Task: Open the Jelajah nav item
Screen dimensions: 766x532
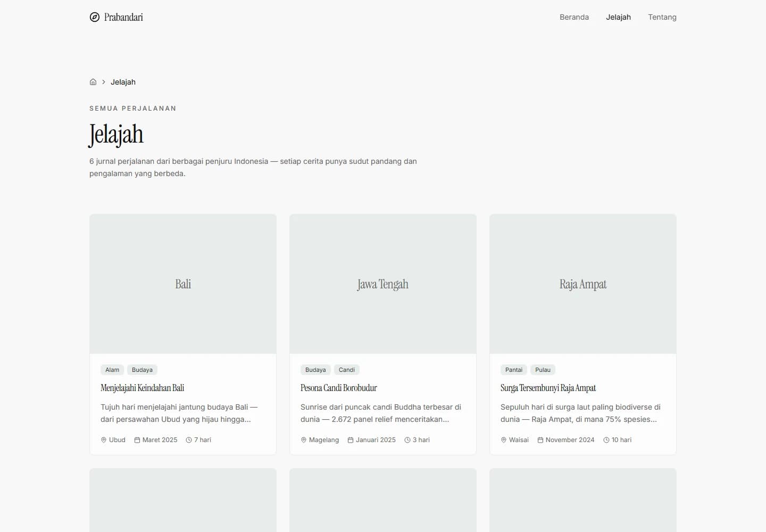Action: (x=618, y=17)
